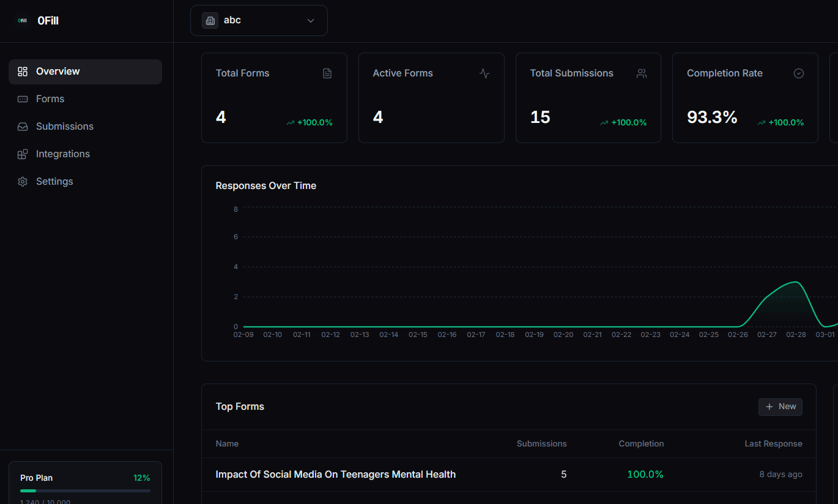Image resolution: width=838 pixels, height=504 pixels.
Task: Click the Total Forms card title
Action: pyautogui.click(x=242, y=73)
